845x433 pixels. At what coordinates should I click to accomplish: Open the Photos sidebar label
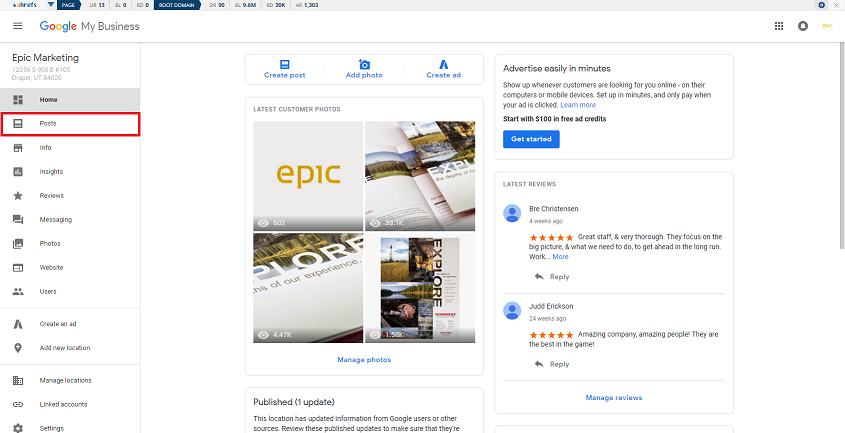click(x=50, y=244)
